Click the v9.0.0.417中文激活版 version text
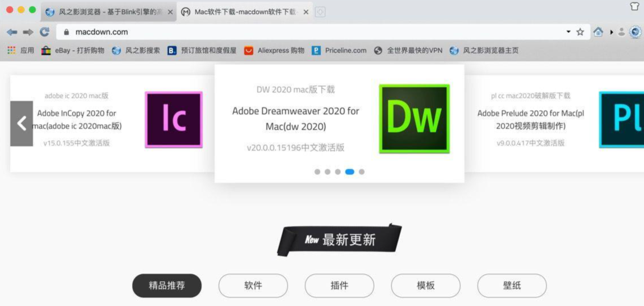This screenshot has width=644, height=306. tap(530, 143)
